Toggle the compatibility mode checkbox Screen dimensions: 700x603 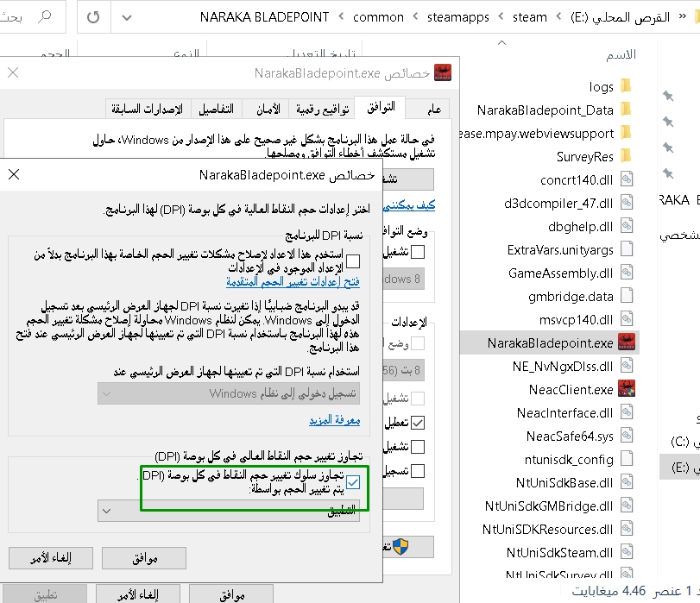pyautogui.click(x=418, y=252)
